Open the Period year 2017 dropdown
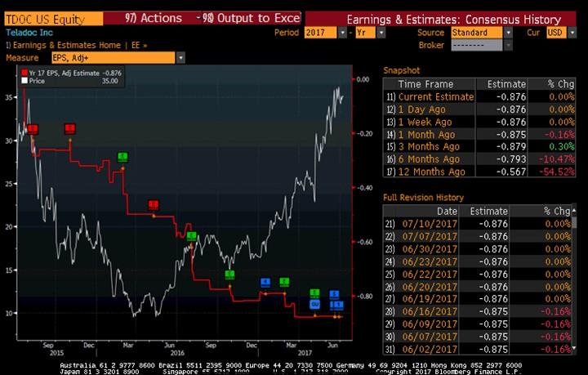This screenshot has height=375, width=588. point(342,33)
